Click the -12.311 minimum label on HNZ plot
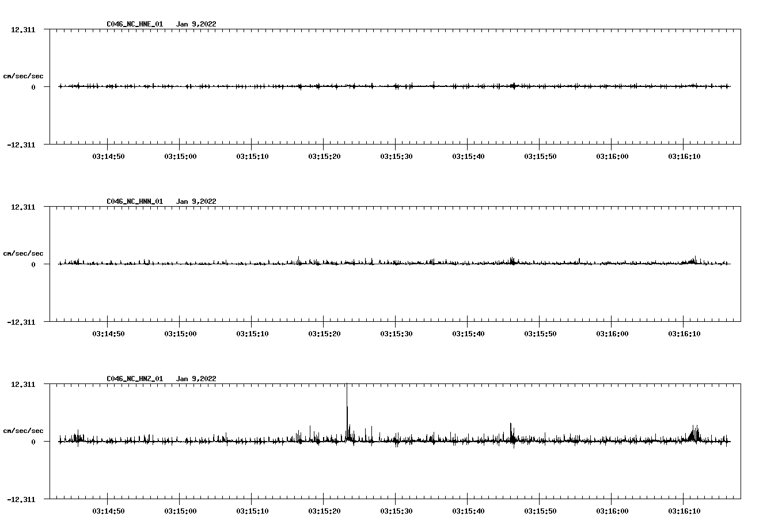Image resolution: width=782 pixels, height=532 pixels. pos(21,500)
